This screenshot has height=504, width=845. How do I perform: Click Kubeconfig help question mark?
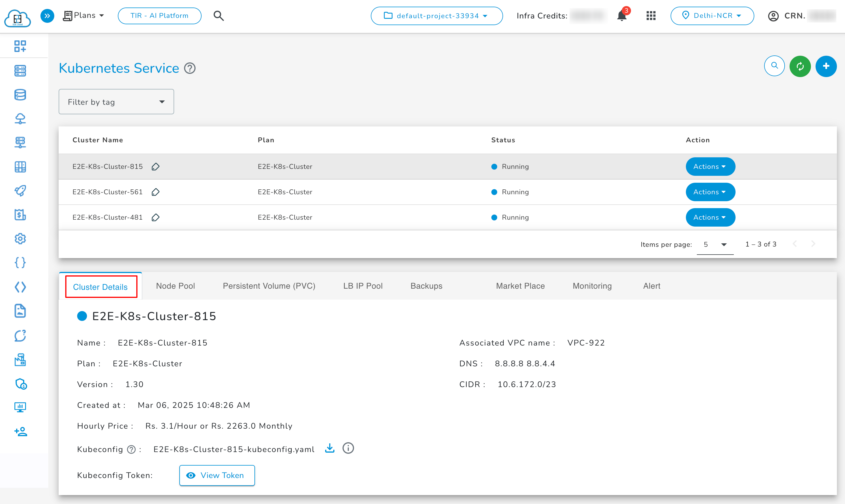(x=131, y=449)
